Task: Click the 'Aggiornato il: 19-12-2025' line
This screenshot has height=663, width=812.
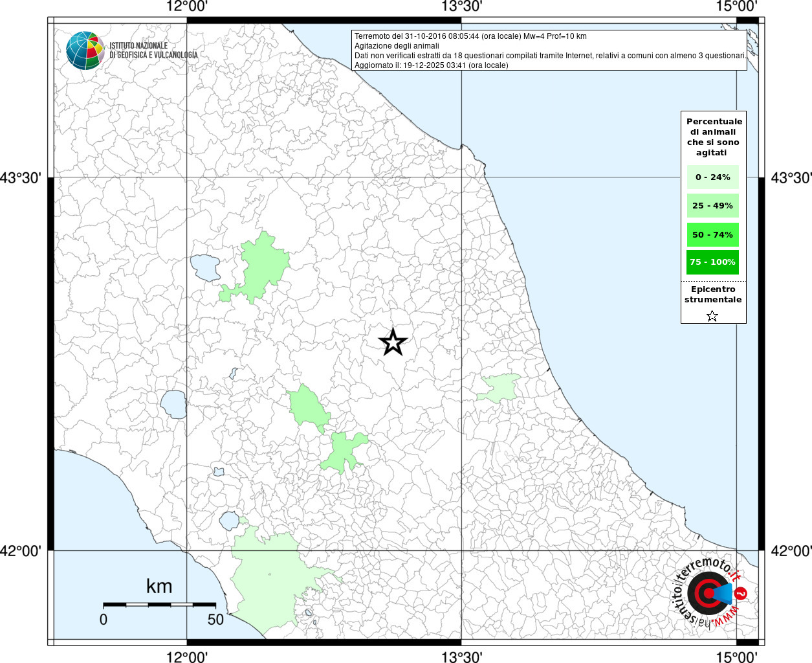Action: coord(432,65)
